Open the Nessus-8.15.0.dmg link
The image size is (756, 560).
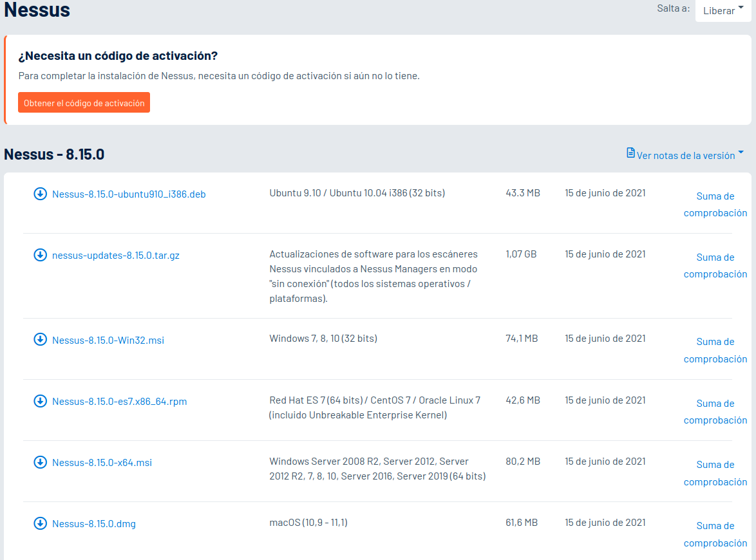[94, 524]
